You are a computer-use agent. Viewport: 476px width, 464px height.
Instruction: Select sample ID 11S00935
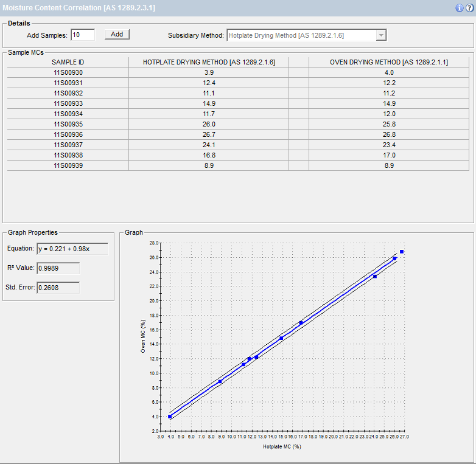tap(68, 124)
